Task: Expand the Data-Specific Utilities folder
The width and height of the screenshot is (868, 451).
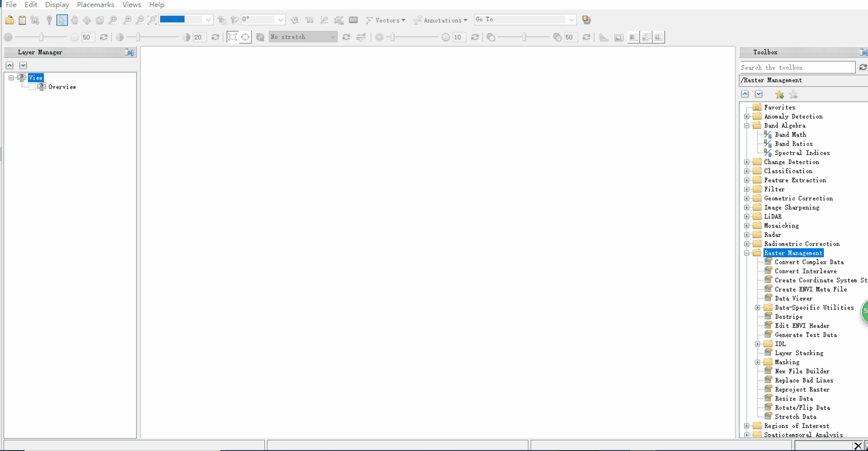Action: pos(758,308)
